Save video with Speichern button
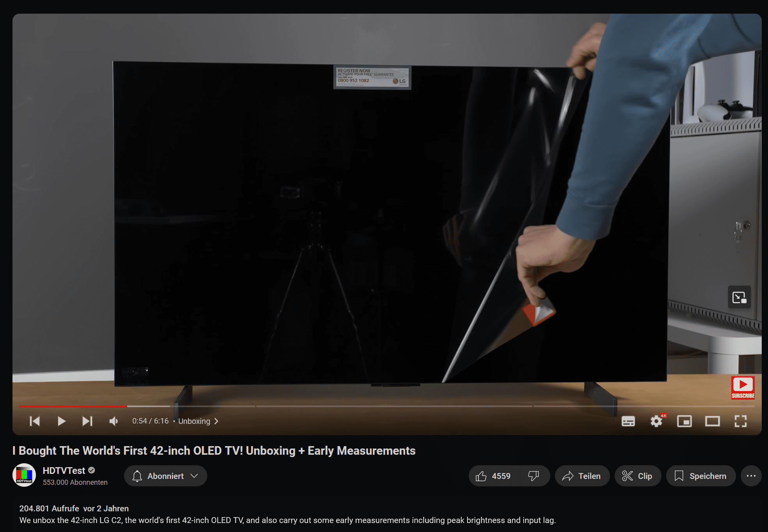 pyautogui.click(x=701, y=476)
